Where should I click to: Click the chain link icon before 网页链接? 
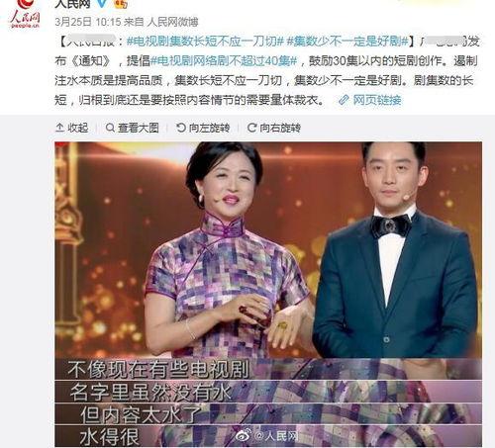344,100
